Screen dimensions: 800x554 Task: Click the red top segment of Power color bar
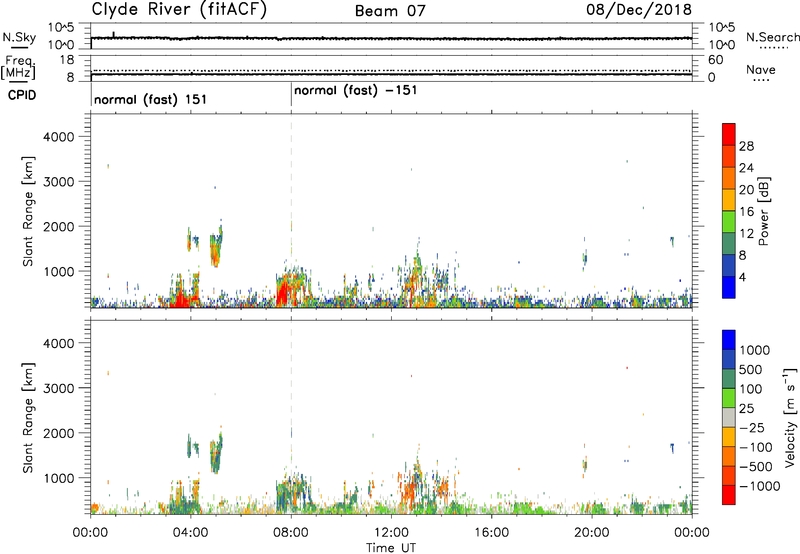point(729,134)
